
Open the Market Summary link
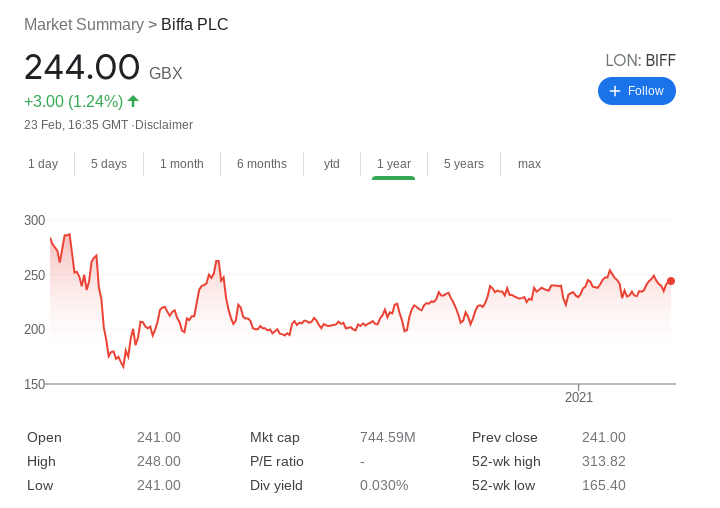pos(84,24)
